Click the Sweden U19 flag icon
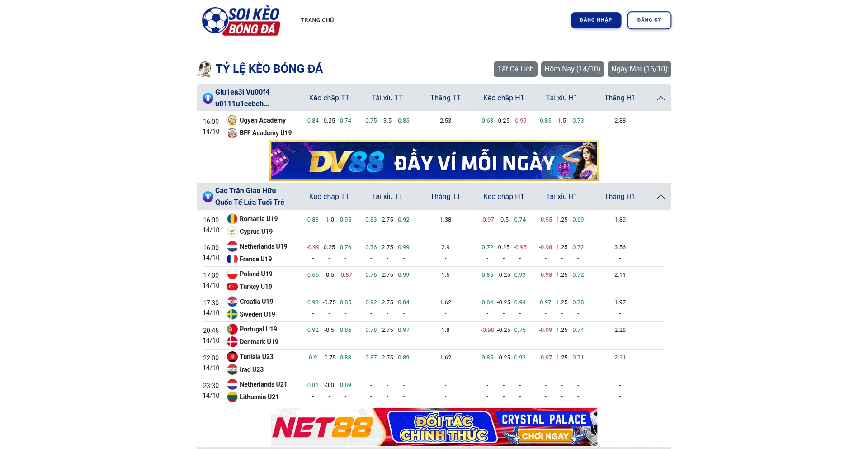Screen dimensions: 868x449 [x=232, y=314]
